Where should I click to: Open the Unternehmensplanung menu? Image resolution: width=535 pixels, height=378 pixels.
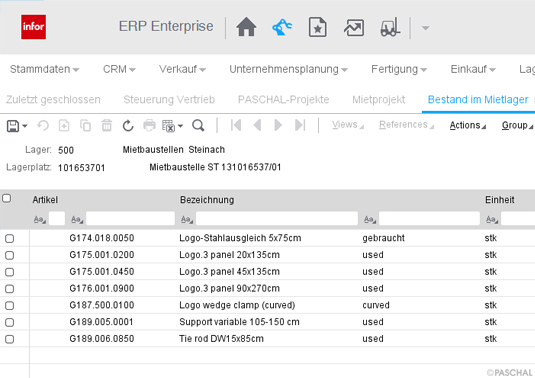(x=288, y=69)
